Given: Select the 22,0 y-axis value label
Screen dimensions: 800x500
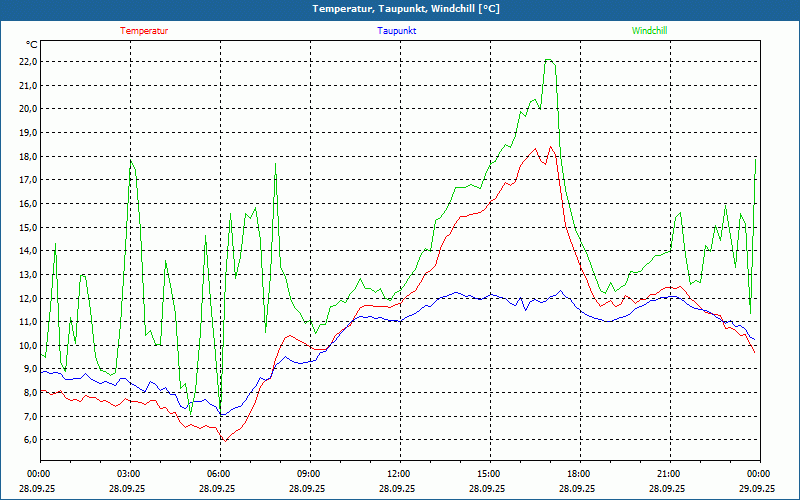Looking at the screenshot, I should click(x=27, y=62).
